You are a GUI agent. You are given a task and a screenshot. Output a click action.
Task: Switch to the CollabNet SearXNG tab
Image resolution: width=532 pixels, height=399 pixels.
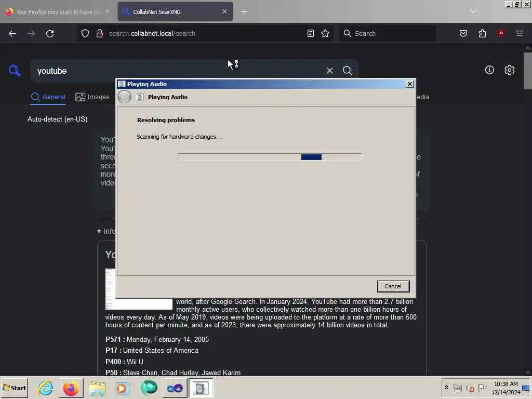click(x=175, y=11)
